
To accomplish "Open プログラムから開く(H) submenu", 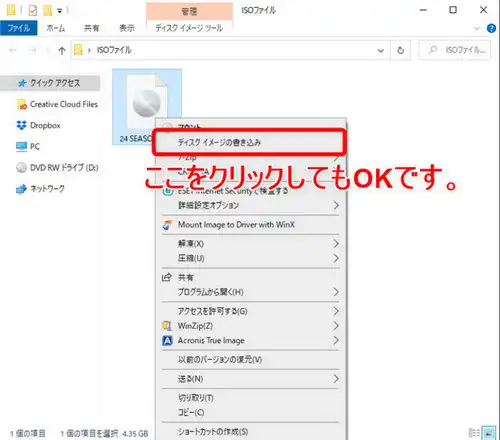I will [x=250, y=292].
